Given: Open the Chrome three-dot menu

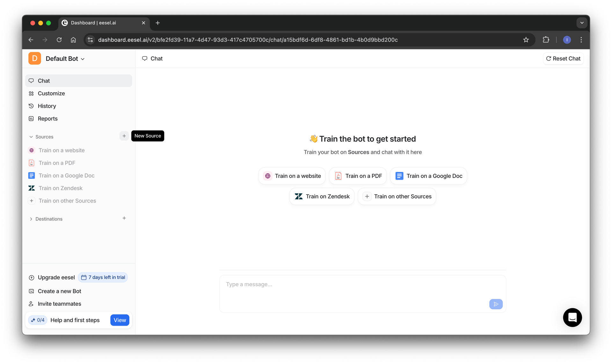Looking at the screenshot, I should click(581, 40).
